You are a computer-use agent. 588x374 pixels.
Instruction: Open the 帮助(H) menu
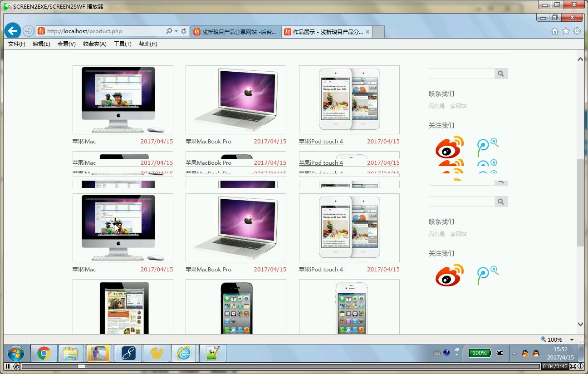pyautogui.click(x=148, y=44)
